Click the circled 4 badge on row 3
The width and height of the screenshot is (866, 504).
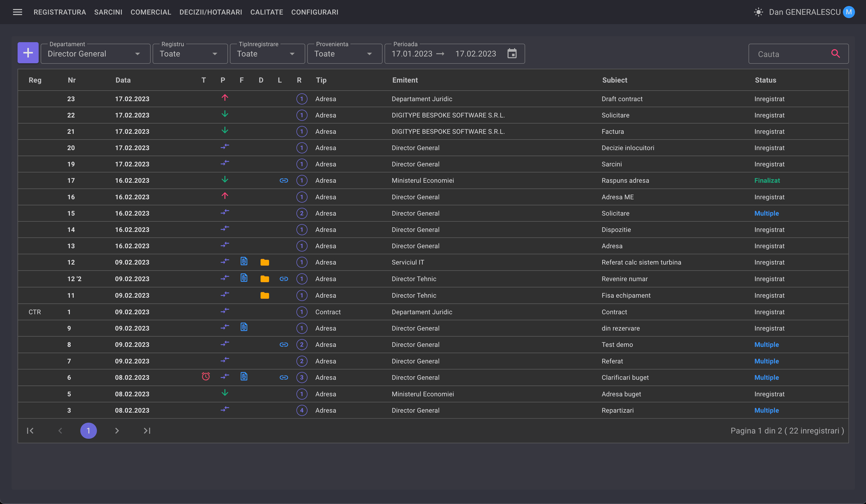pyautogui.click(x=301, y=410)
